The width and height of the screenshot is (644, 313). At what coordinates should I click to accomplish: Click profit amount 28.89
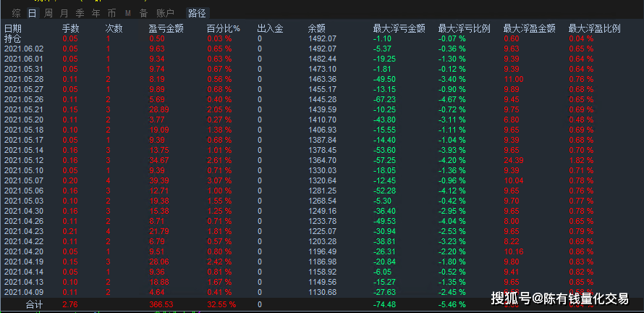click(159, 109)
